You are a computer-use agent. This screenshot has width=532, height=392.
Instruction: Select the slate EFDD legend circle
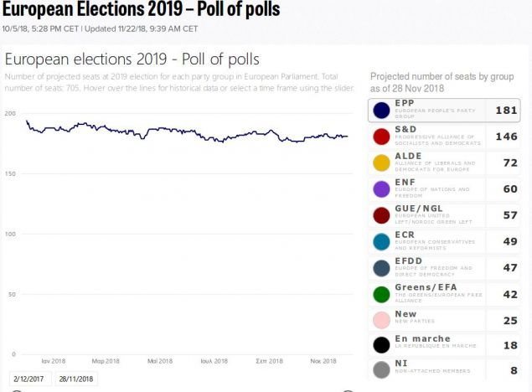pos(382,267)
